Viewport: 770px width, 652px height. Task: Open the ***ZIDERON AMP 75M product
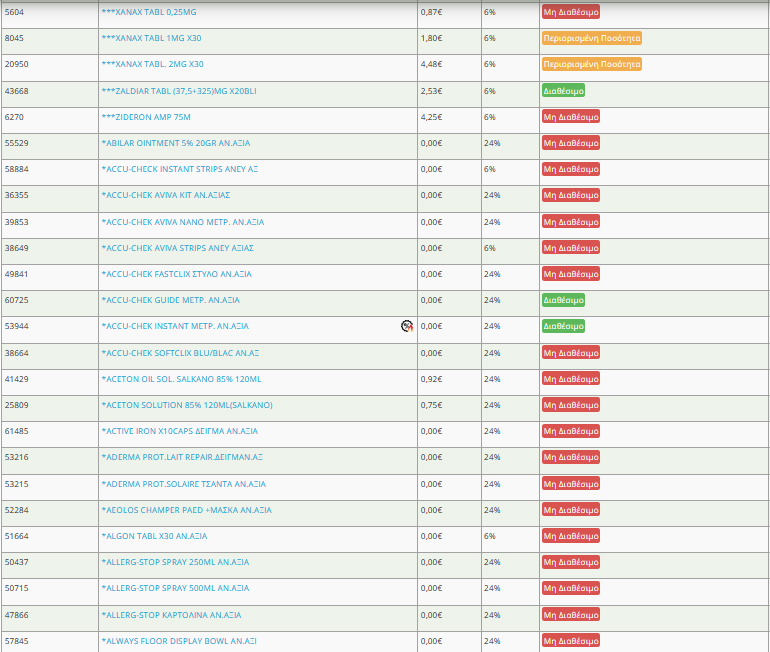pos(146,117)
